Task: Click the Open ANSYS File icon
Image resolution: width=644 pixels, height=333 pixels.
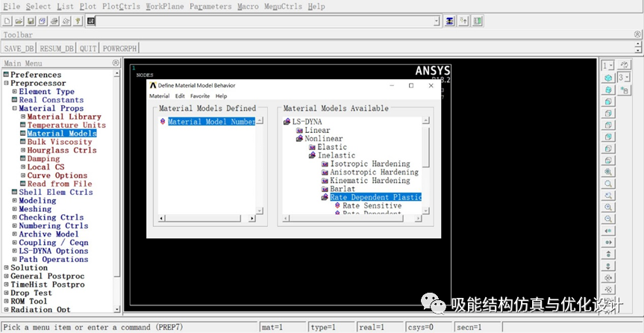Action: 19,21
